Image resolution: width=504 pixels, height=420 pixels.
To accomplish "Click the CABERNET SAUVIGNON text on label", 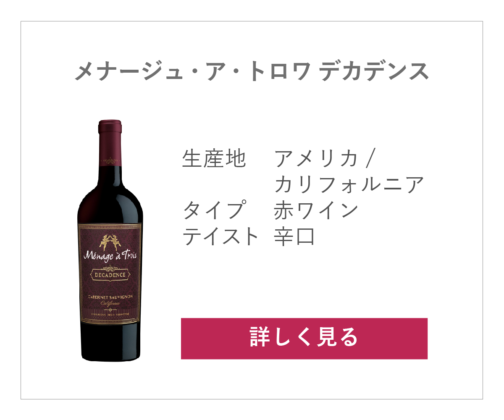I will [x=110, y=297].
